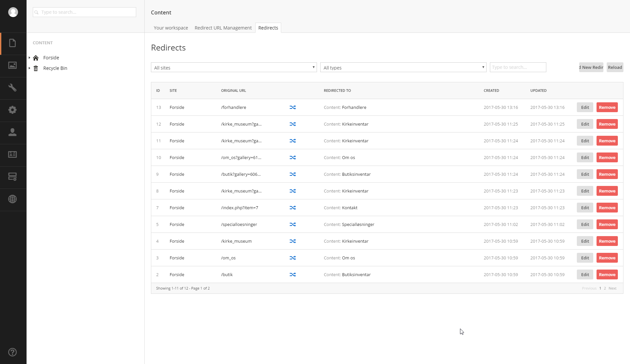The image size is (630, 364).
Task: Click shuffle icon for /index.php?item=7 redirect
Action: click(x=293, y=208)
